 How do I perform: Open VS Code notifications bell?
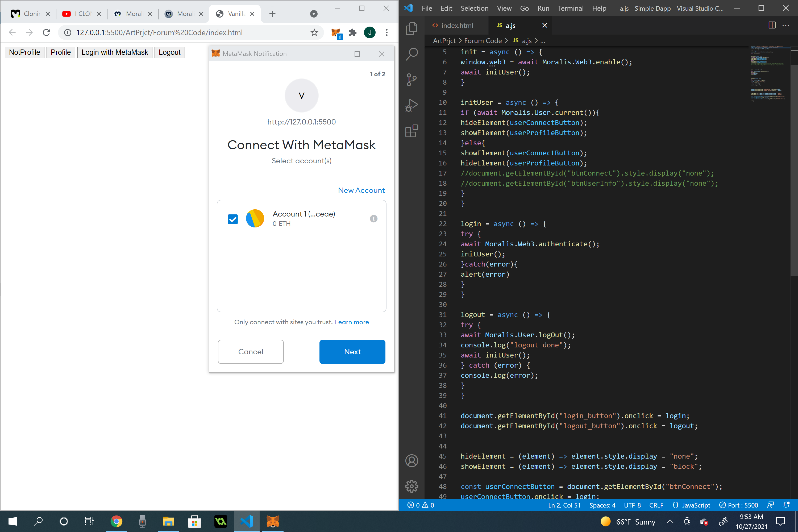[787, 505]
